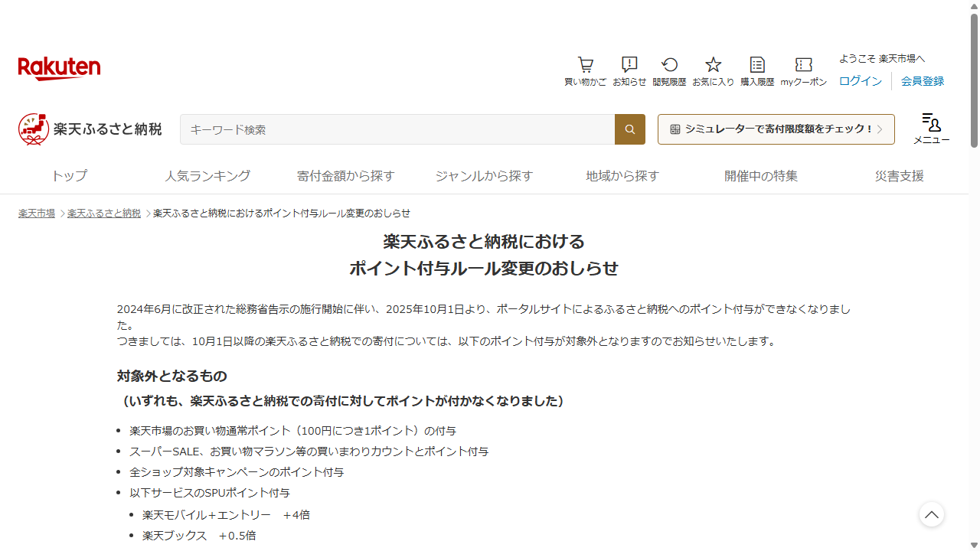Open the shopping cart (買い物かご) icon
Screen dimensions: 980x551
tap(586, 71)
